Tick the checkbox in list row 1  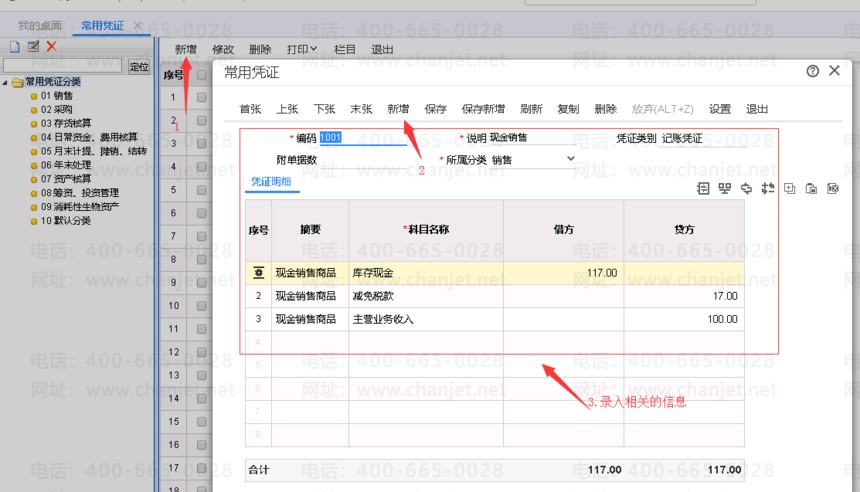202,97
